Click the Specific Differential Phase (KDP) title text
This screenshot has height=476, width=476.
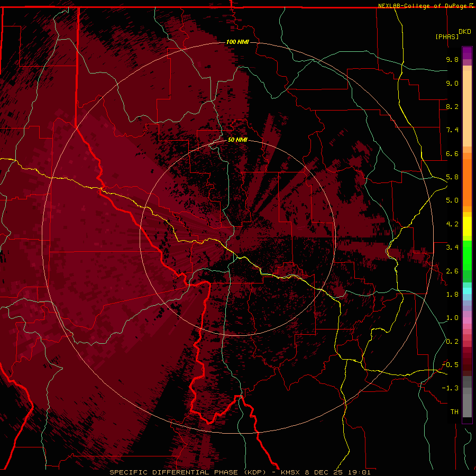click(x=188, y=472)
